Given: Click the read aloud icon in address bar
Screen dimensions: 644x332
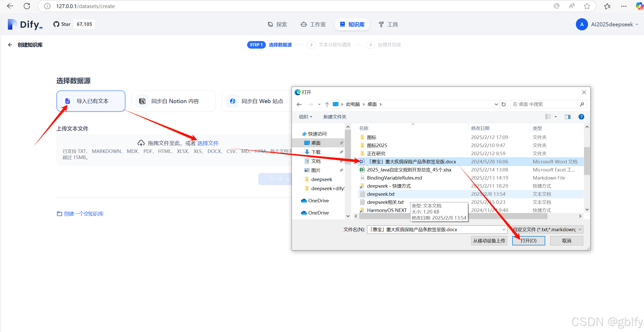Looking at the screenshot, I should point(572,6).
